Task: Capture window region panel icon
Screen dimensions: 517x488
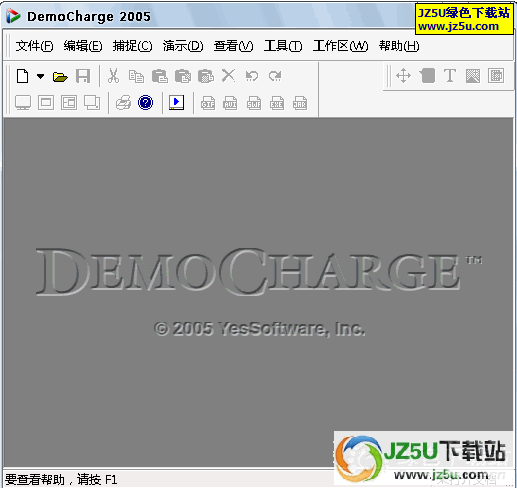Action: tap(69, 103)
